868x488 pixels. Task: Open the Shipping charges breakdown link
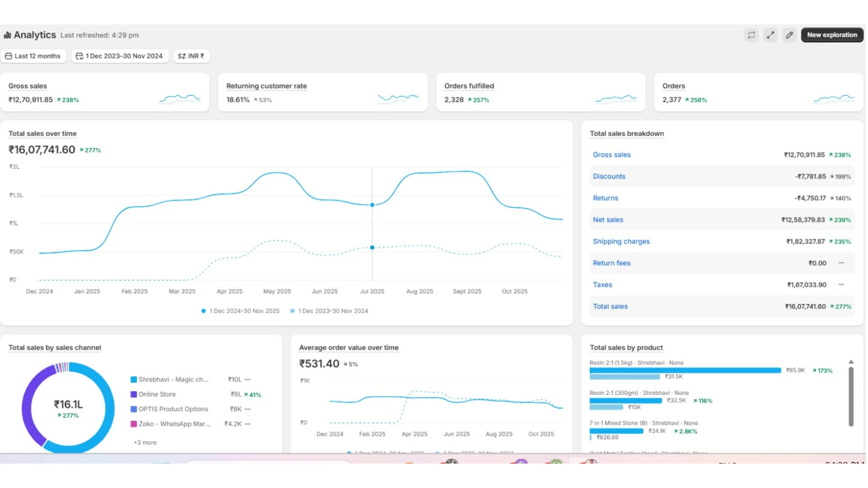(x=621, y=241)
